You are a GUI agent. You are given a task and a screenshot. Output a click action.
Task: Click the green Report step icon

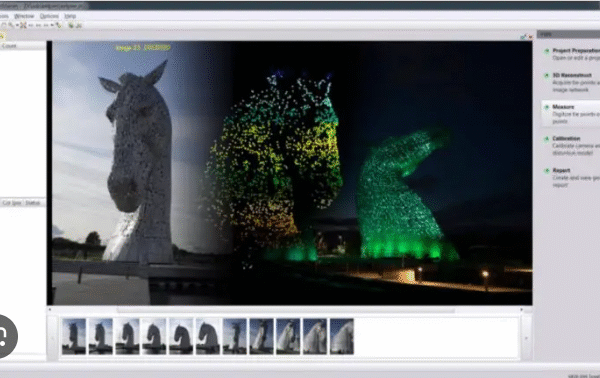(x=547, y=171)
